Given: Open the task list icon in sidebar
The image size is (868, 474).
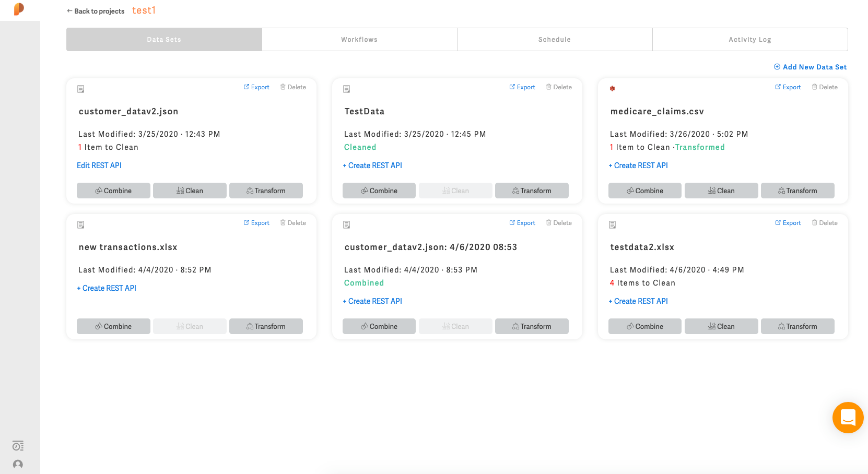Looking at the screenshot, I should coord(18,446).
